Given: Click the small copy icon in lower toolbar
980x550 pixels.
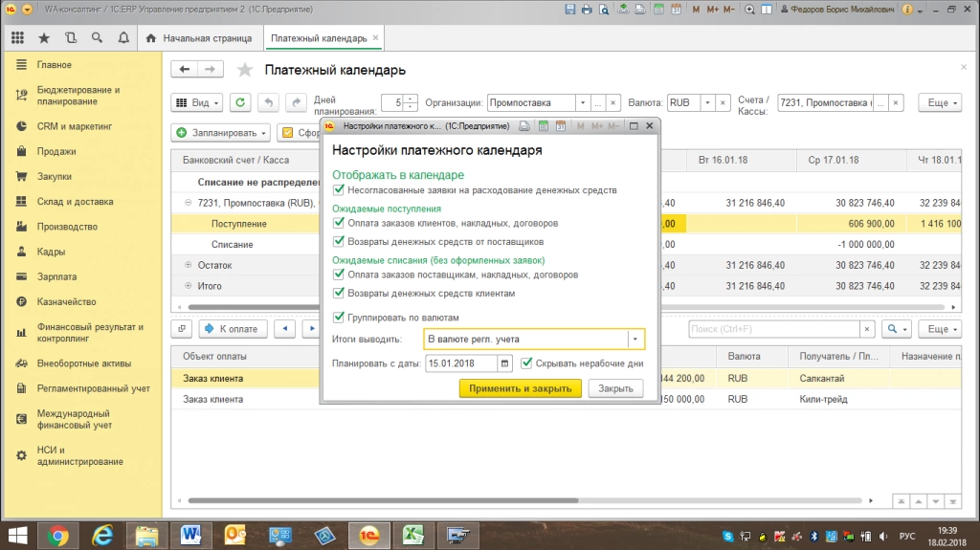Looking at the screenshot, I should click(x=182, y=329).
